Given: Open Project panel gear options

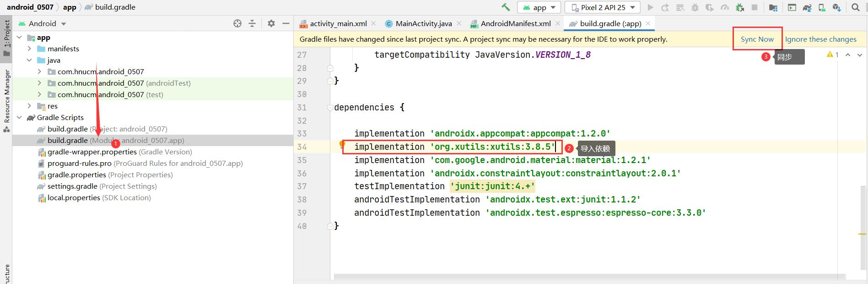Looking at the screenshot, I should coord(271,23).
